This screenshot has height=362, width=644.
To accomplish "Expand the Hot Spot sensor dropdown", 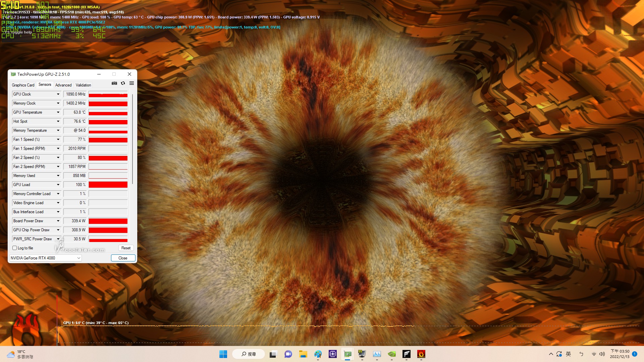I will [58, 121].
